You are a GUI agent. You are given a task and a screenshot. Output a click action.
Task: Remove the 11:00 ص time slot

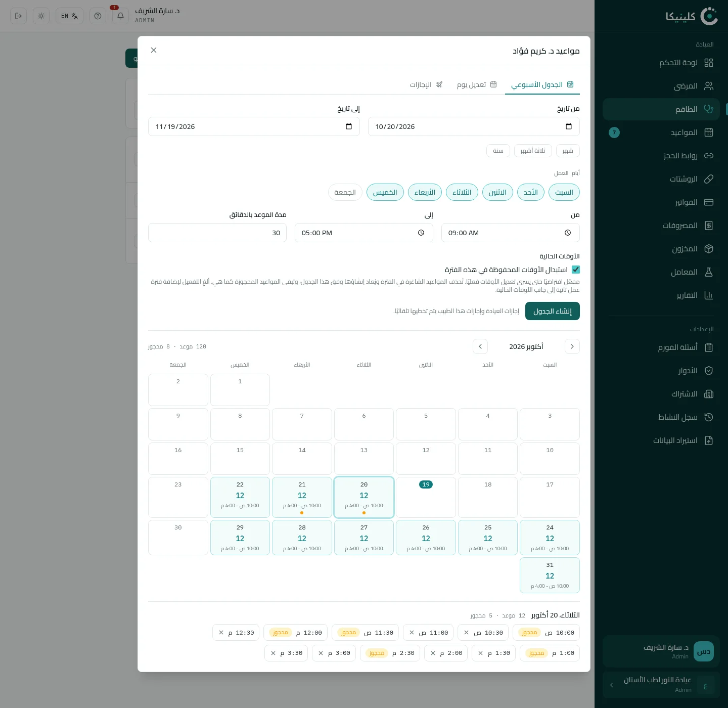click(412, 633)
